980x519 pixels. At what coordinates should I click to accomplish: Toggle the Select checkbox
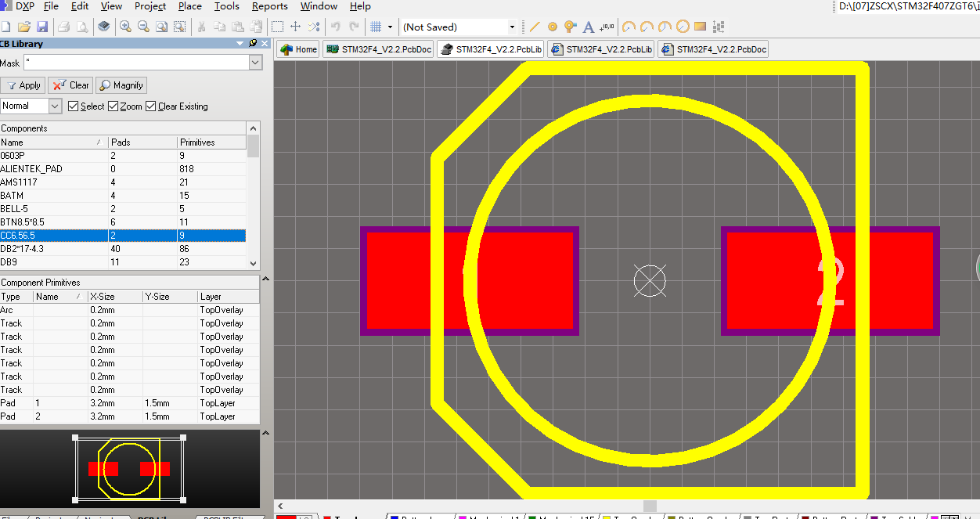74,106
